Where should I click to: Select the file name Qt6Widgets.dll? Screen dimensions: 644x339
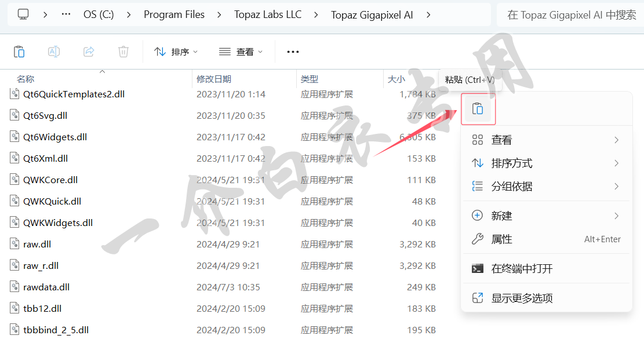pyautogui.click(x=55, y=137)
